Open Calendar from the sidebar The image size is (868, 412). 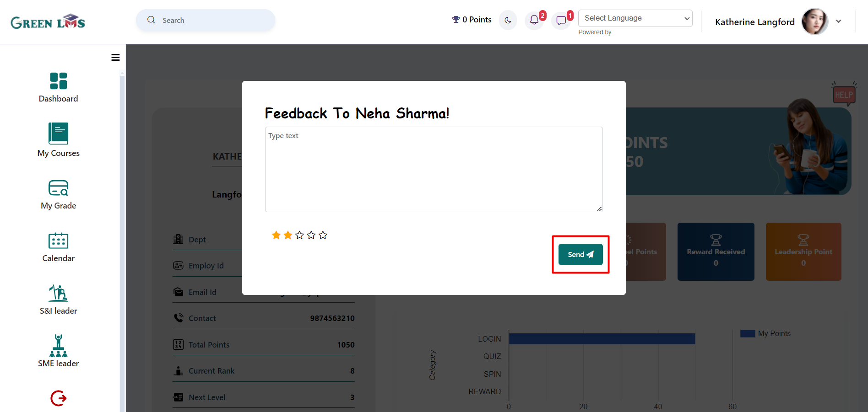point(59,247)
